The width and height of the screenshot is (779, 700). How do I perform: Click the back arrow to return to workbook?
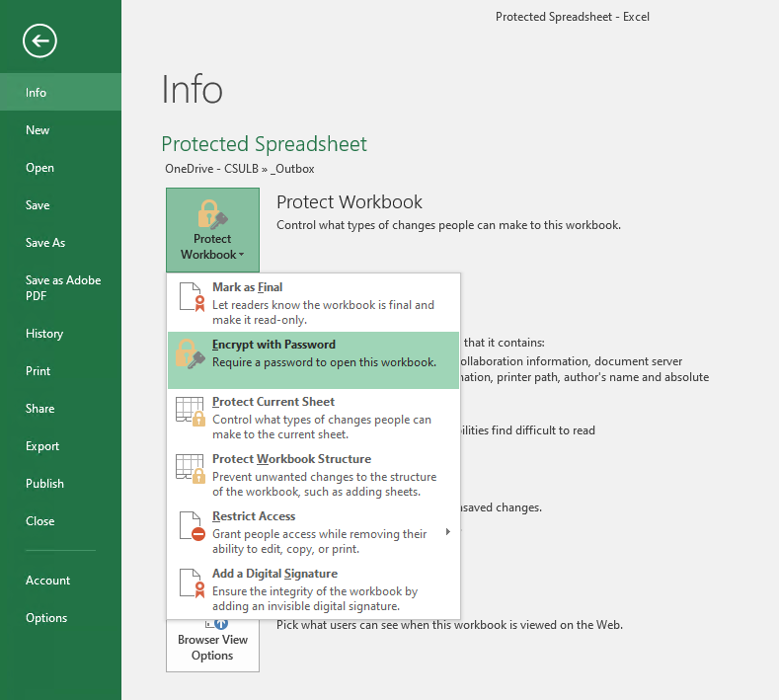click(39, 40)
